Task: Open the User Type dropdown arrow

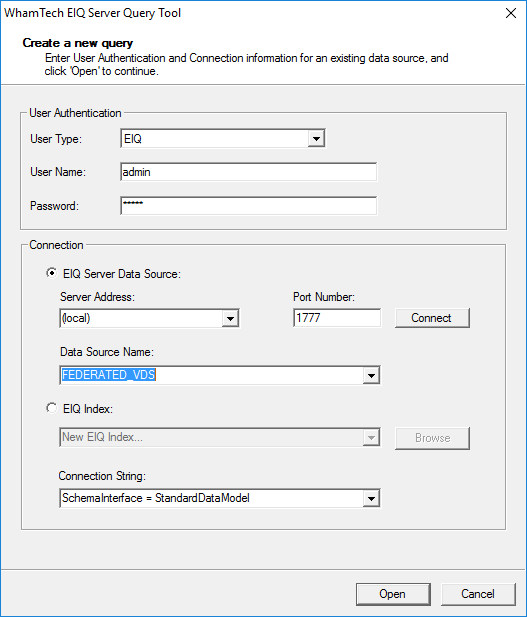Action: (316, 139)
